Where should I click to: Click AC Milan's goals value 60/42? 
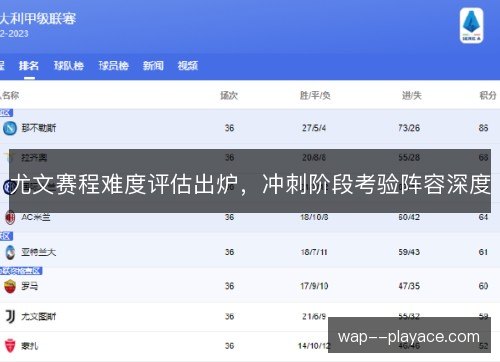(x=409, y=217)
